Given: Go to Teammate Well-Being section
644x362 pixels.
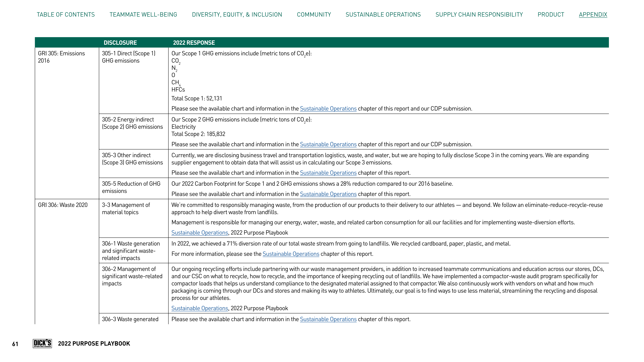Looking at the screenshot, I should 143,14.
